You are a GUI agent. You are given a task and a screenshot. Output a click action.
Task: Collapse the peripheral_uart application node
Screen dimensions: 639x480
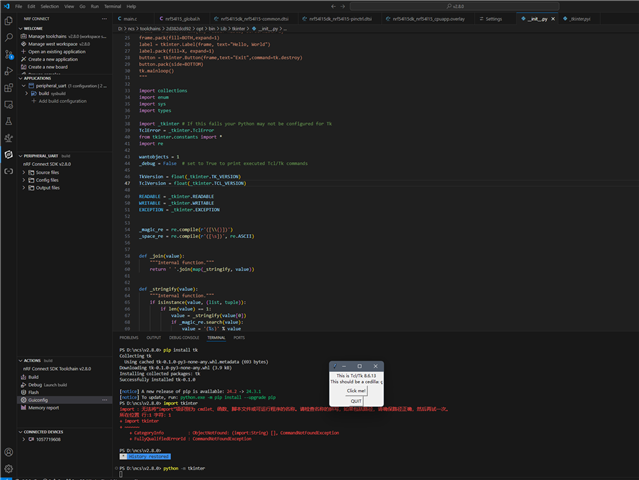24,86
